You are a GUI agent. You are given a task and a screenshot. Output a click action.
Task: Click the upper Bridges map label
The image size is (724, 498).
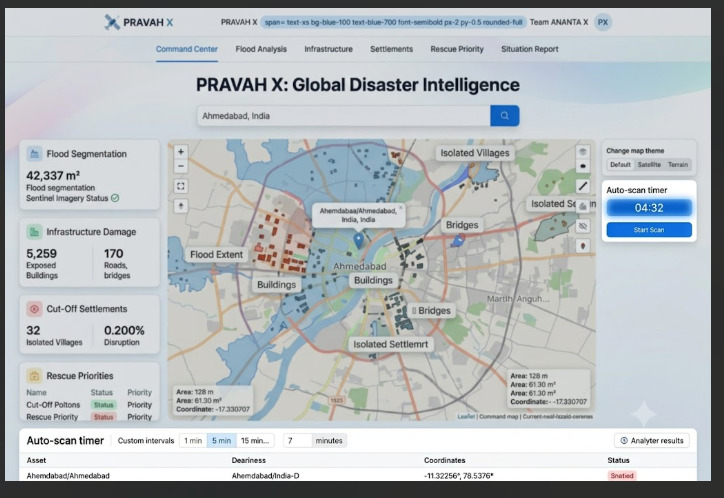[x=462, y=225]
